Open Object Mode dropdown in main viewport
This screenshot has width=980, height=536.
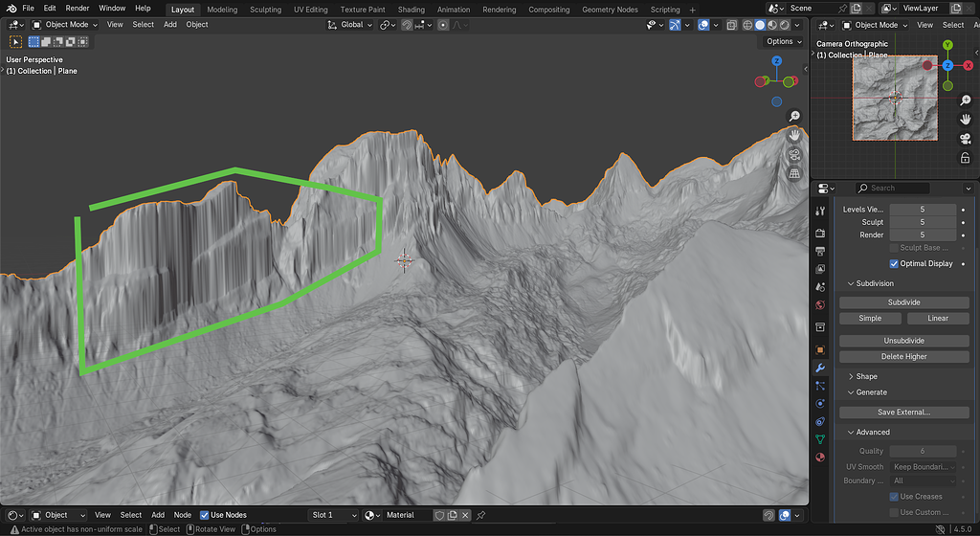66,25
